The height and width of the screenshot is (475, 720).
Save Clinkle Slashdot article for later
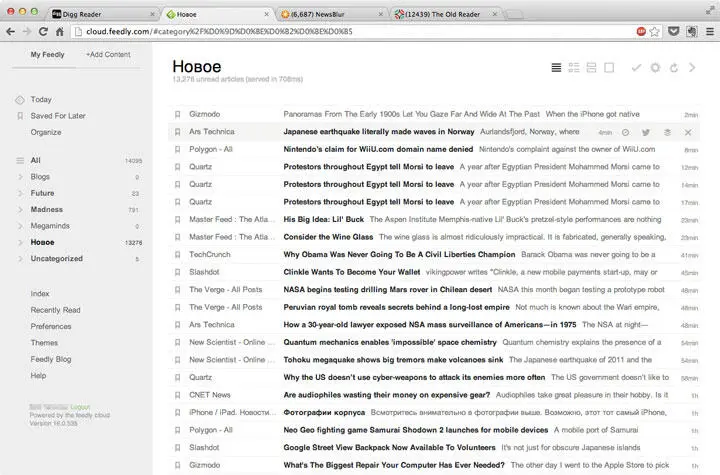pyautogui.click(x=177, y=272)
